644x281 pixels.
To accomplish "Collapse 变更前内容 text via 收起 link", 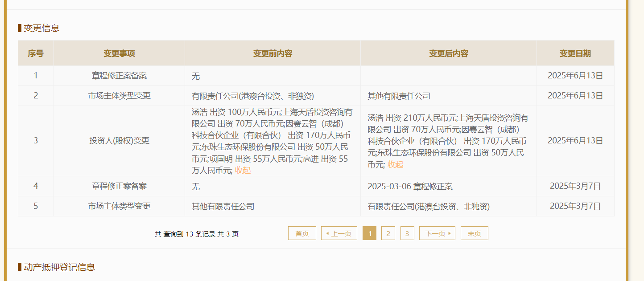I will [243, 170].
